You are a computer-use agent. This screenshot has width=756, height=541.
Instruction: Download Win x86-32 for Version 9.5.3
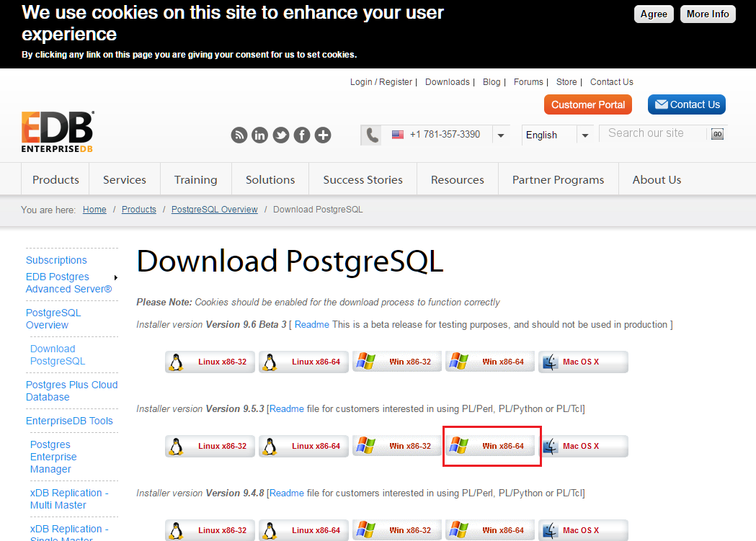tap(397, 446)
